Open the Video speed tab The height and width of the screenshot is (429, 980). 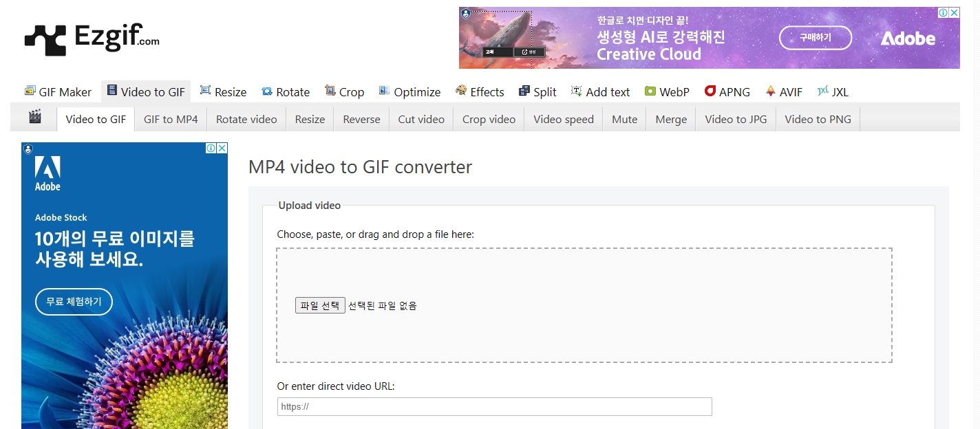[564, 119]
